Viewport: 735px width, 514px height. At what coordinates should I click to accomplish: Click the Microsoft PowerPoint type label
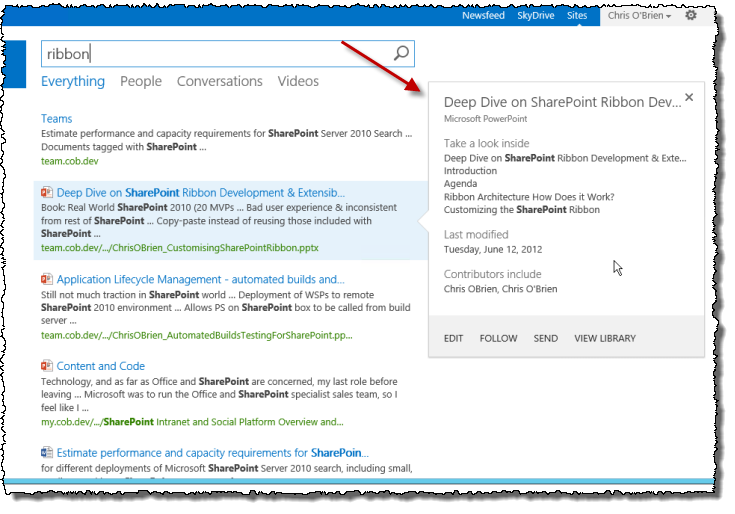tap(485, 119)
